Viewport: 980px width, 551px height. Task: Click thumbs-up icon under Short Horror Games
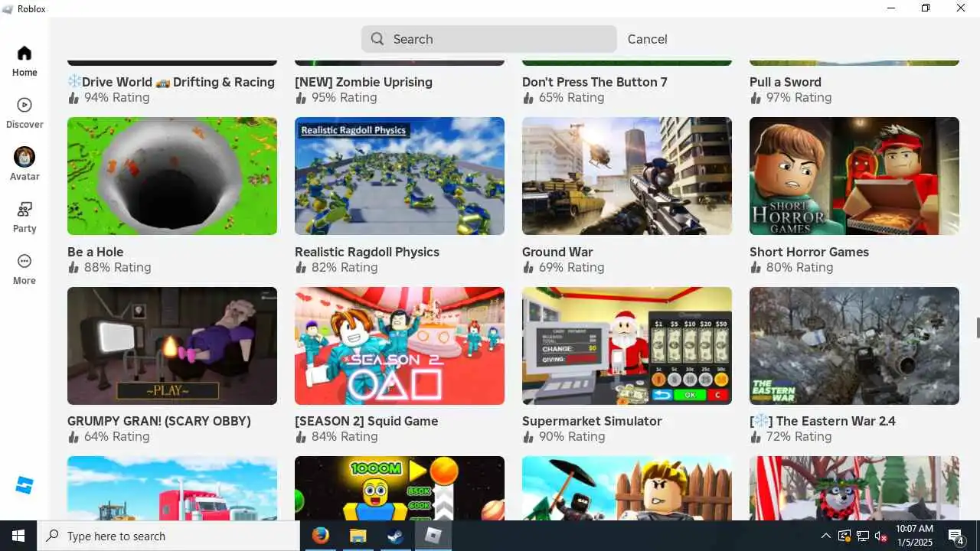tap(756, 267)
